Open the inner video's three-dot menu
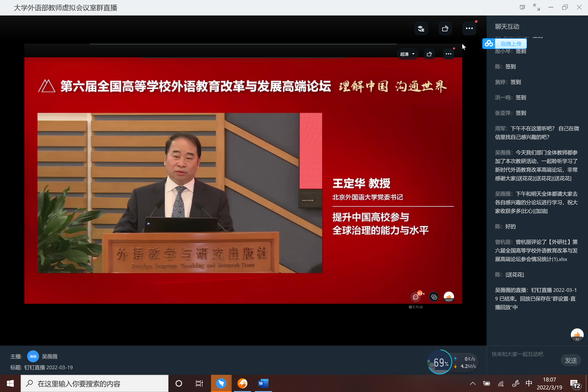The image size is (588, 392). (x=449, y=54)
